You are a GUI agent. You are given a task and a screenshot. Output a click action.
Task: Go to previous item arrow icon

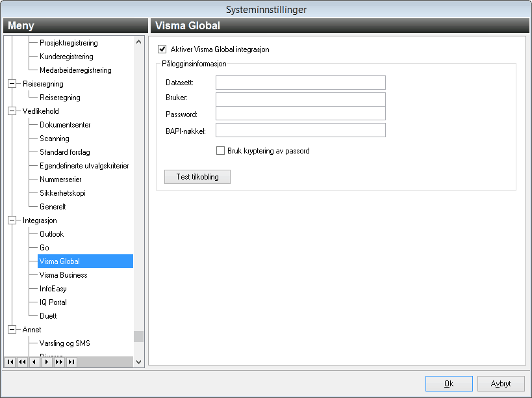pyautogui.click(x=34, y=362)
